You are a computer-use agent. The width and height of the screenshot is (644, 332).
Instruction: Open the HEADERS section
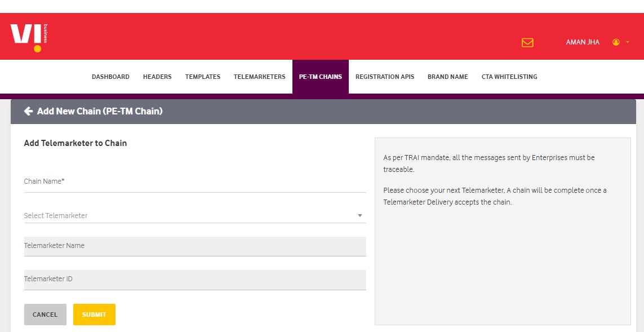pos(157,77)
